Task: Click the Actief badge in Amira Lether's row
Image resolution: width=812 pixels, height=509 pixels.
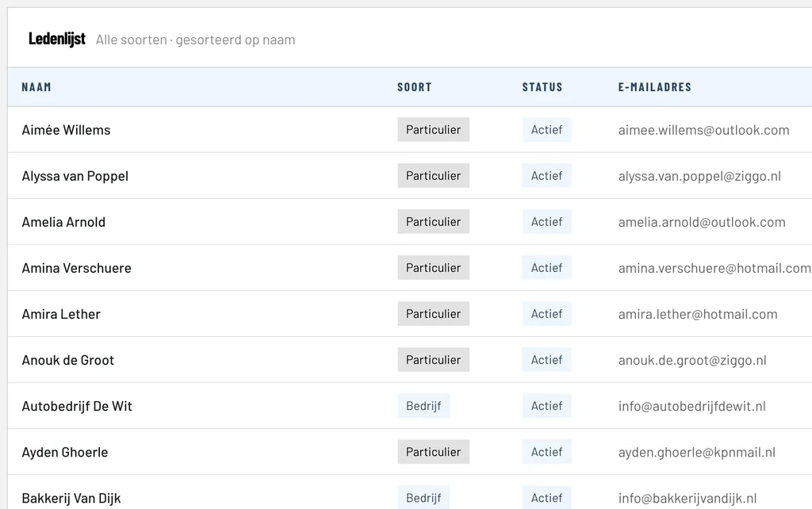Action: pyautogui.click(x=547, y=314)
